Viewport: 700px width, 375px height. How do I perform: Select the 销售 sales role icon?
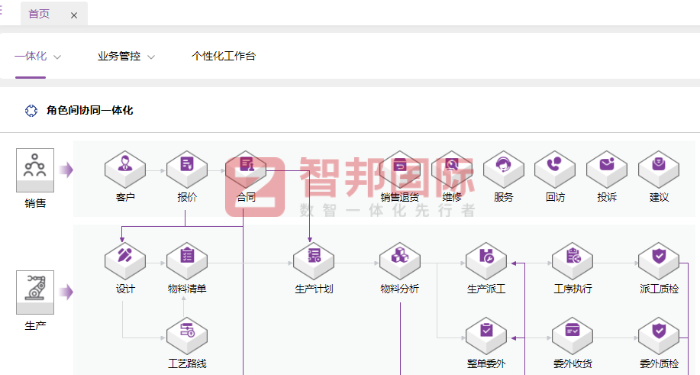tap(35, 170)
